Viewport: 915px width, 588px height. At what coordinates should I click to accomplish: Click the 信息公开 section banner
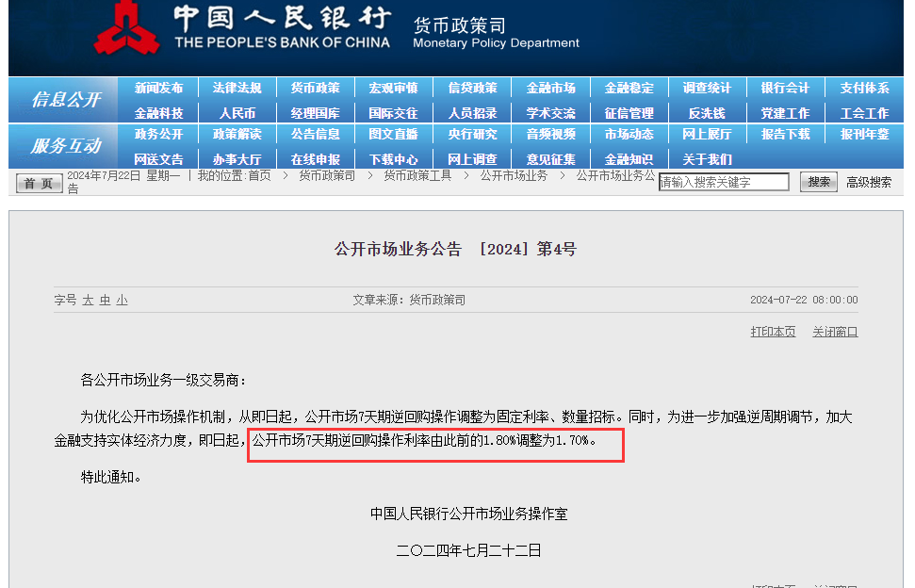63,100
